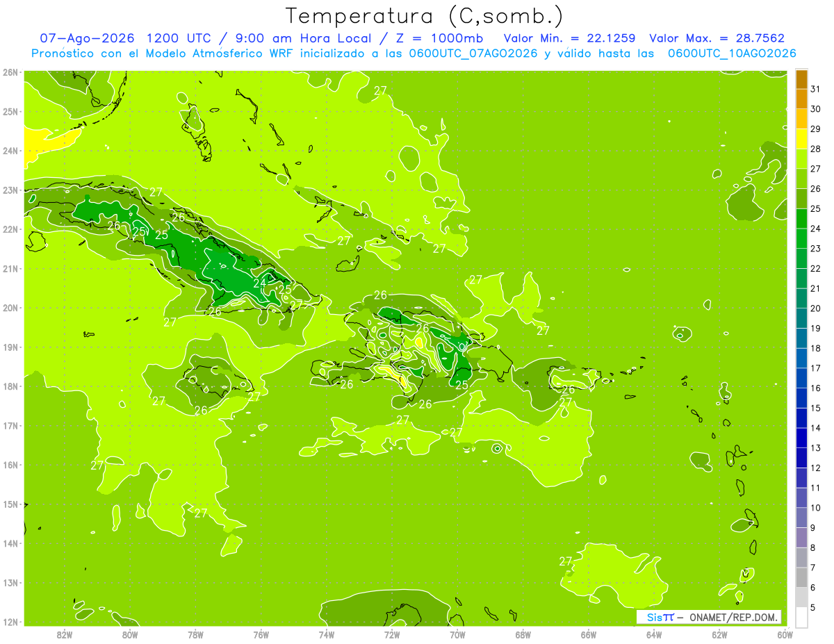Select 'Valor Min. = 22.1259' text
Image resolution: width=834 pixels, height=644 pixels.
tap(570, 38)
